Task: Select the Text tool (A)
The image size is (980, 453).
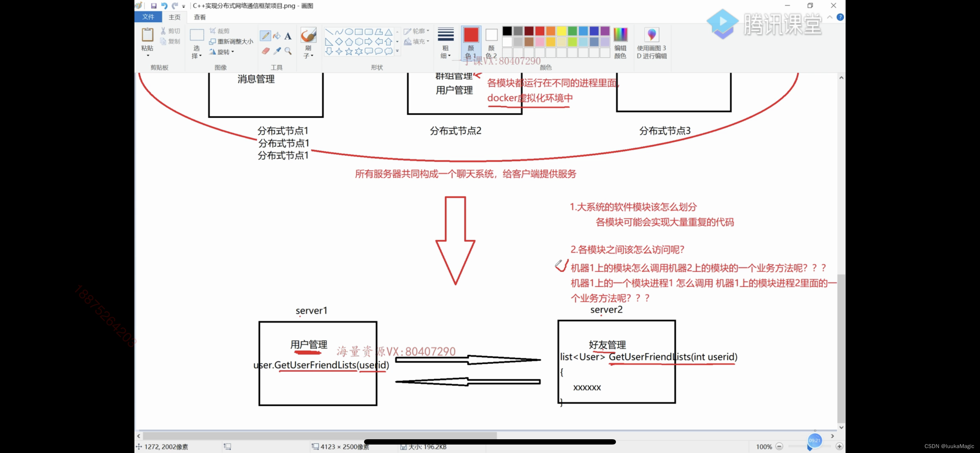Action: tap(288, 36)
